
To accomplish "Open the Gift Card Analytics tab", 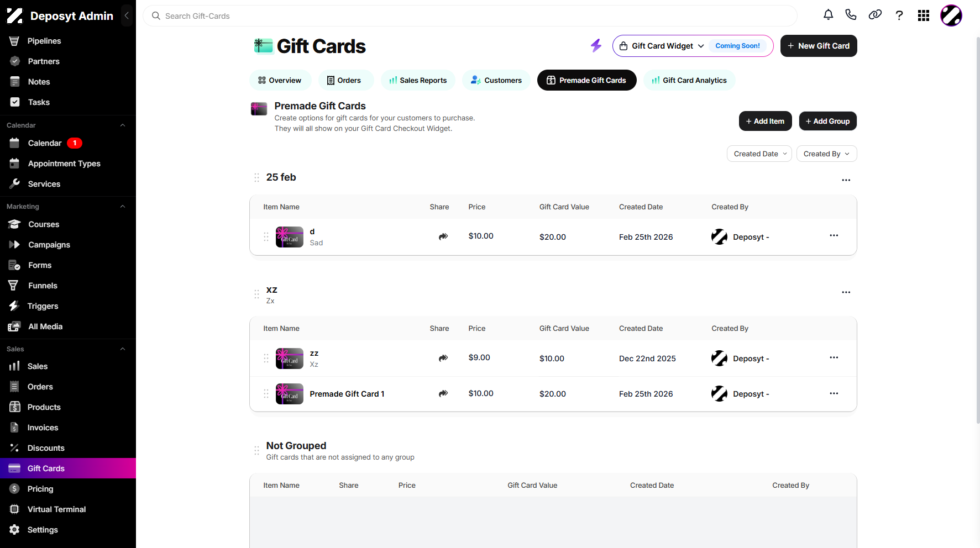I will [689, 80].
